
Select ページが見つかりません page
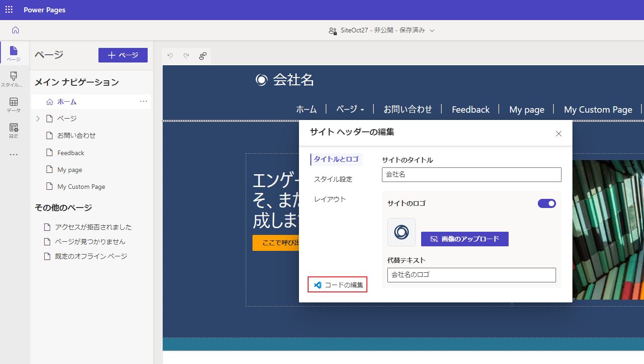tap(91, 242)
